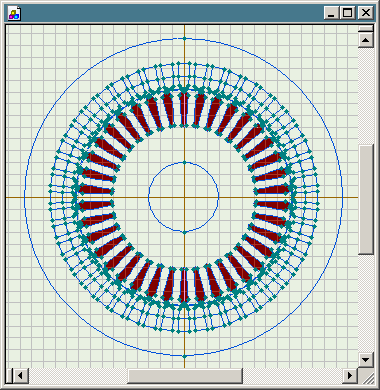
Task: Select the bottom node of the inner shaft circle
Action: [184, 232]
